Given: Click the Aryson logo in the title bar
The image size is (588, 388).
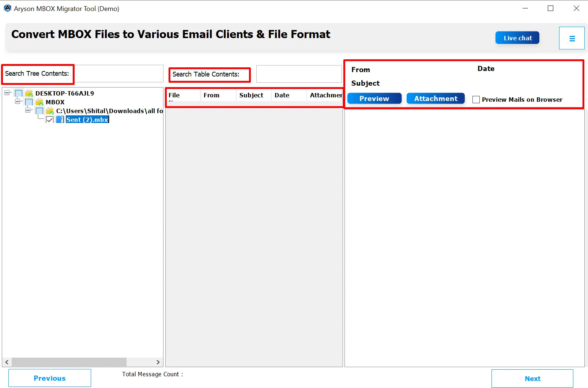Looking at the screenshot, I should click(x=7, y=8).
